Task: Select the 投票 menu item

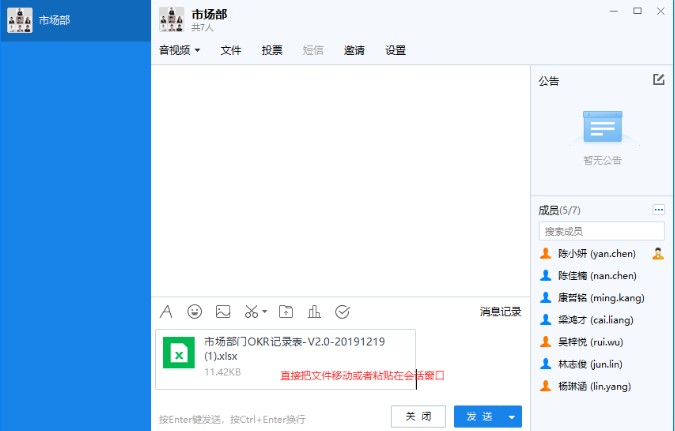Action: (272, 50)
